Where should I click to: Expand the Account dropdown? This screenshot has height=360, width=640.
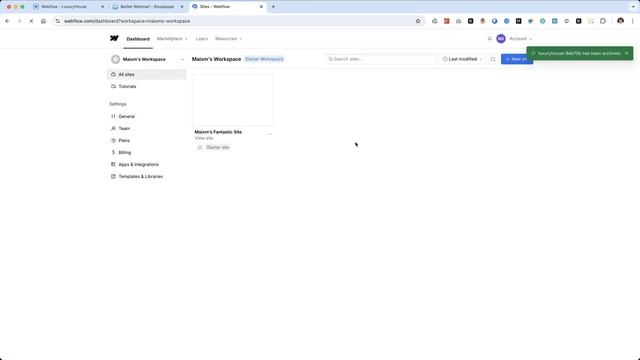pos(520,39)
